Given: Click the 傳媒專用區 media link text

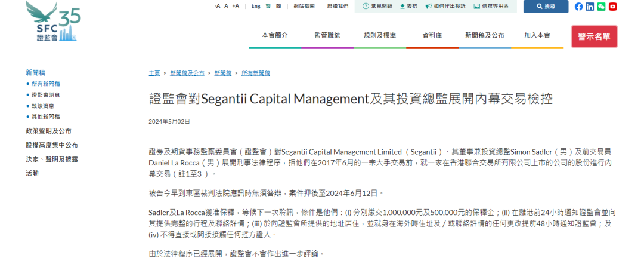Looking at the screenshot, I should pyautogui.click(x=495, y=6).
